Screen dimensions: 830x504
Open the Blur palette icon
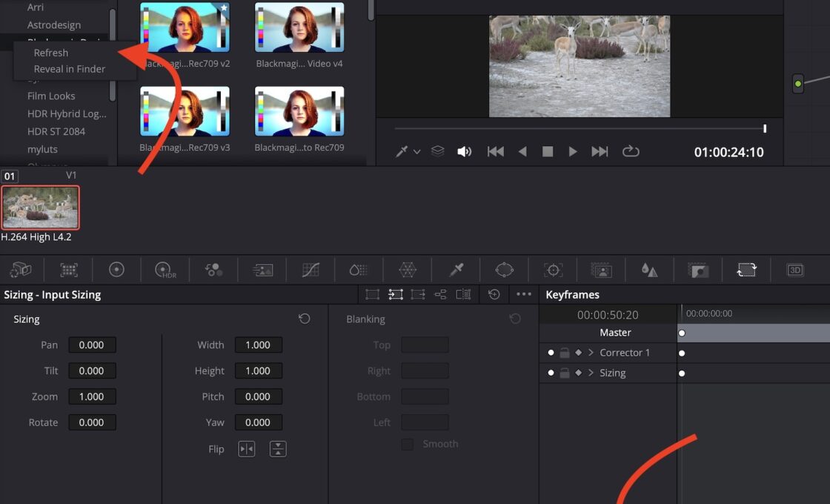click(649, 270)
